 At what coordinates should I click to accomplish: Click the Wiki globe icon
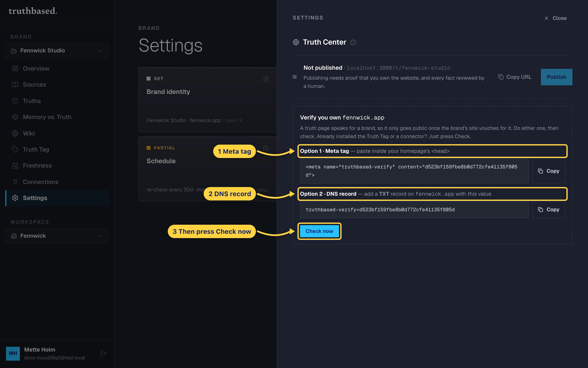click(x=15, y=133)
